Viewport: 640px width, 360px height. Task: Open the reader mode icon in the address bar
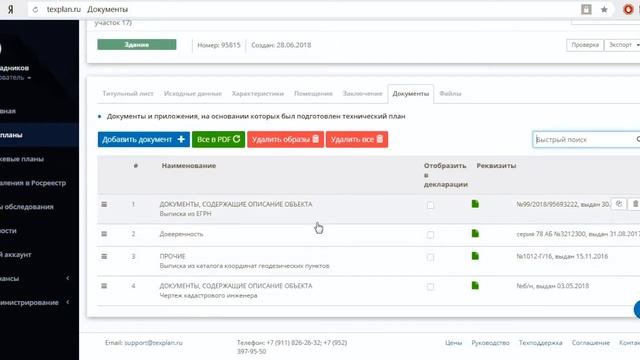(x=586, y=9)
